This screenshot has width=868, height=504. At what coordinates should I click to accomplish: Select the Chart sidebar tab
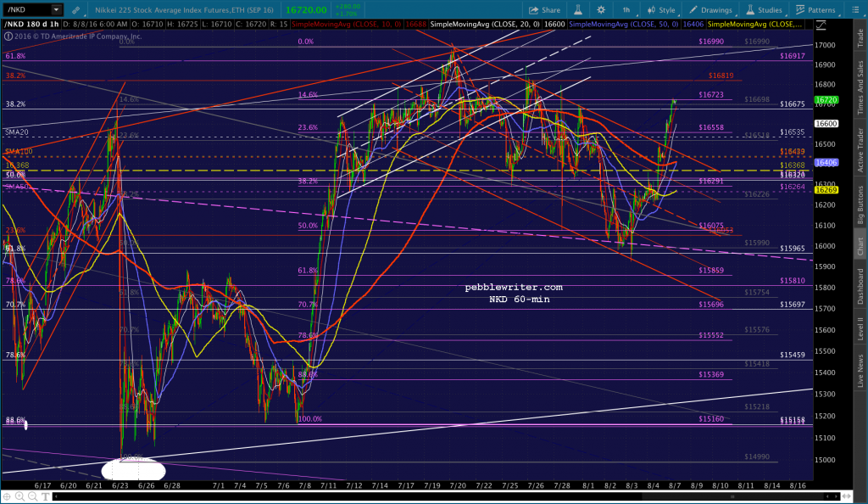(860, 247)
